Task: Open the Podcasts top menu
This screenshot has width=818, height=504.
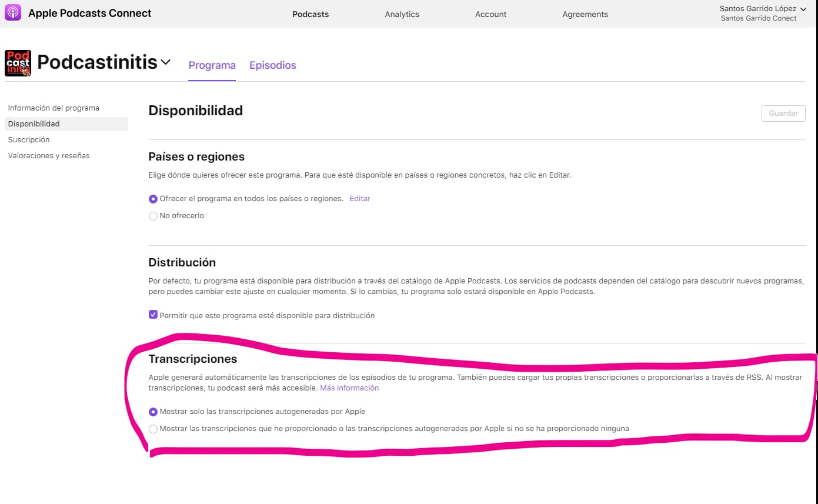Action: (x=310, y=14)
